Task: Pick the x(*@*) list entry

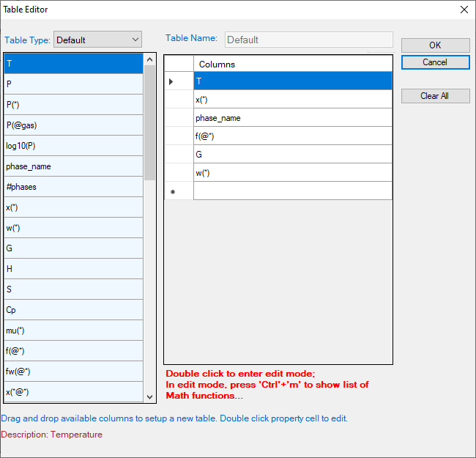Action: [x=73, y=392]
